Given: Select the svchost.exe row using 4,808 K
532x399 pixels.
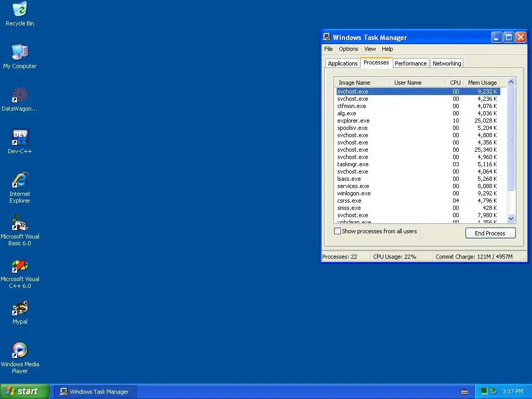Looking at the screenshot, I should [x=418, y=135].
